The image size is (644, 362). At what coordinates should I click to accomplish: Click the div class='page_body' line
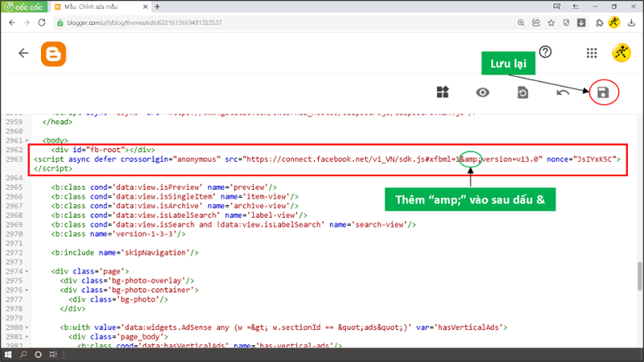click(x=118, y=337)
